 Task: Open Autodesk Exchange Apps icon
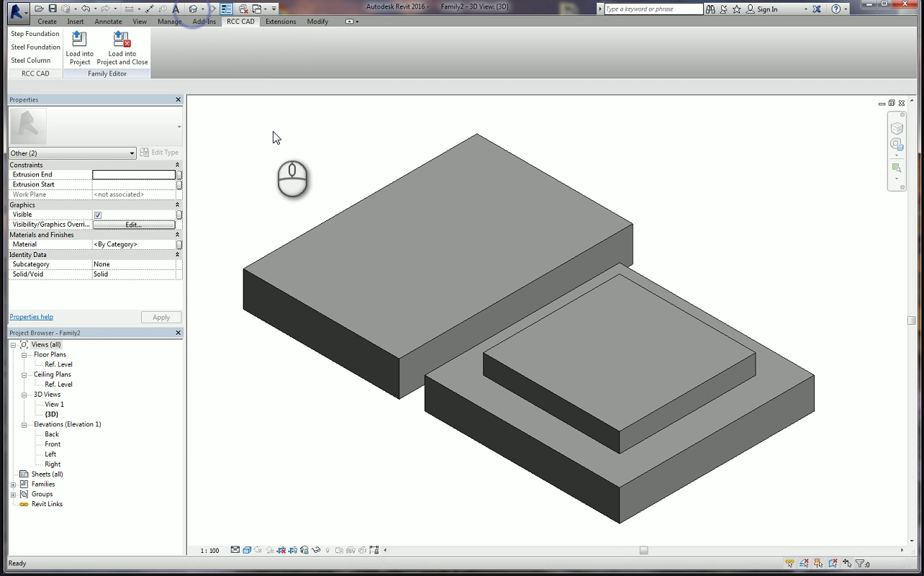pos(817,9)
